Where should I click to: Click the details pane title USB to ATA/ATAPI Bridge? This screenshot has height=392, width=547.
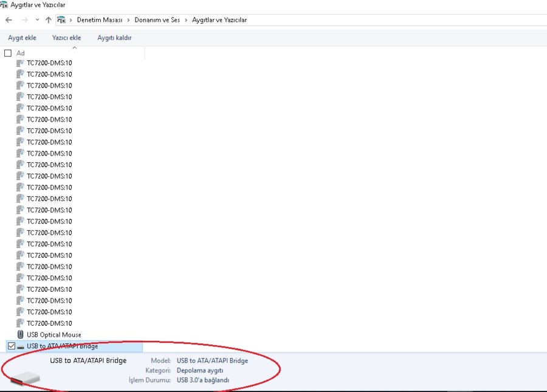tap(88, 360)
